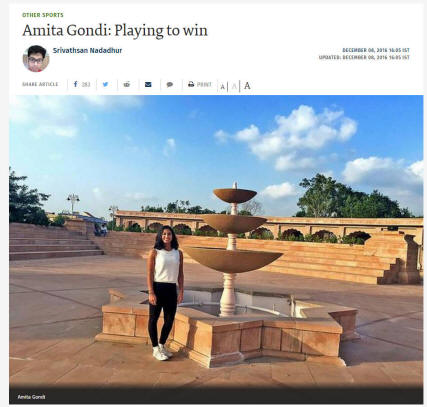The width and height of the screenshot is (427, 407).
Task: Click the 'Updated' timestamp line
Action: click(x=364, y=57)
